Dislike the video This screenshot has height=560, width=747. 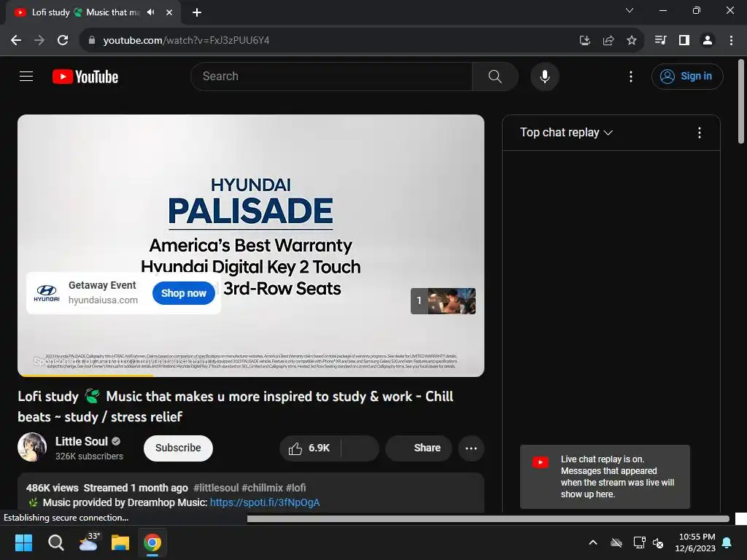[360, 448]
